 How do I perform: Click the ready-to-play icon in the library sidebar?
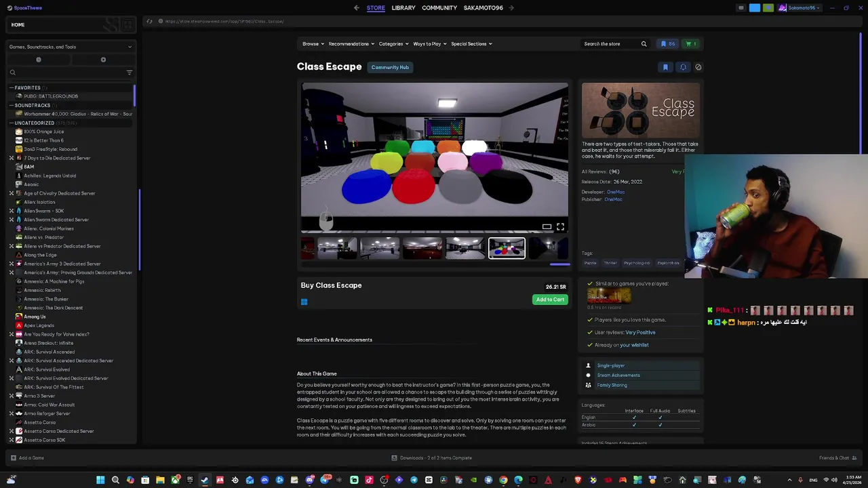coord(103,60)
